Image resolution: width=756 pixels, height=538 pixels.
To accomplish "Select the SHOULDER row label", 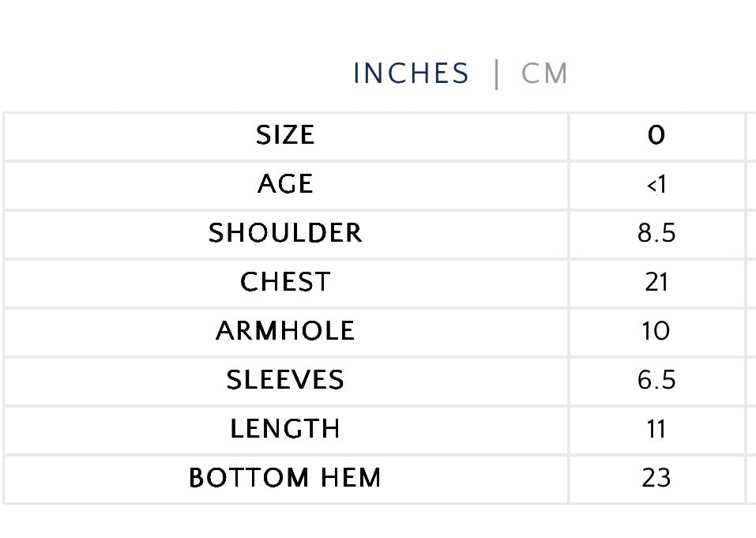I will click(285, 233).
